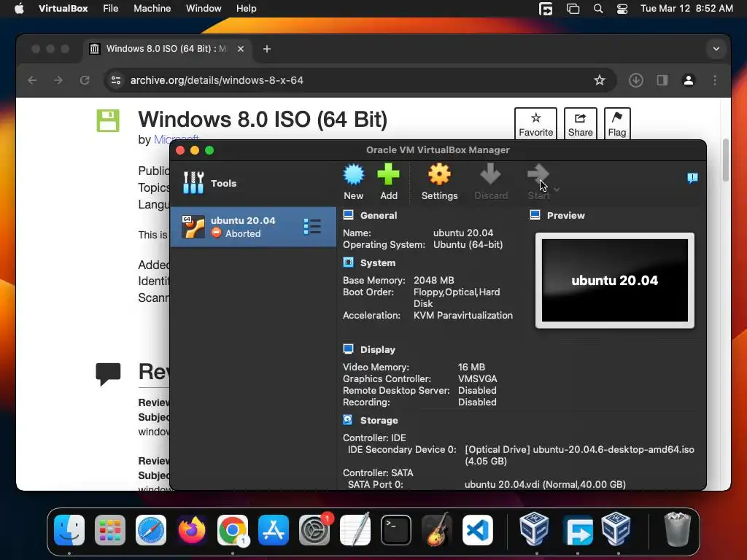Click the Display section heading
747x560 pixels.
point(378,349)
